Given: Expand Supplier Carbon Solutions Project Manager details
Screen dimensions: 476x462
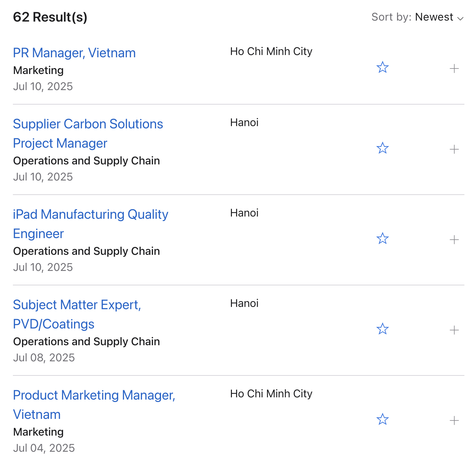Looking at the screenshot, I should click(x=454, y=149).
